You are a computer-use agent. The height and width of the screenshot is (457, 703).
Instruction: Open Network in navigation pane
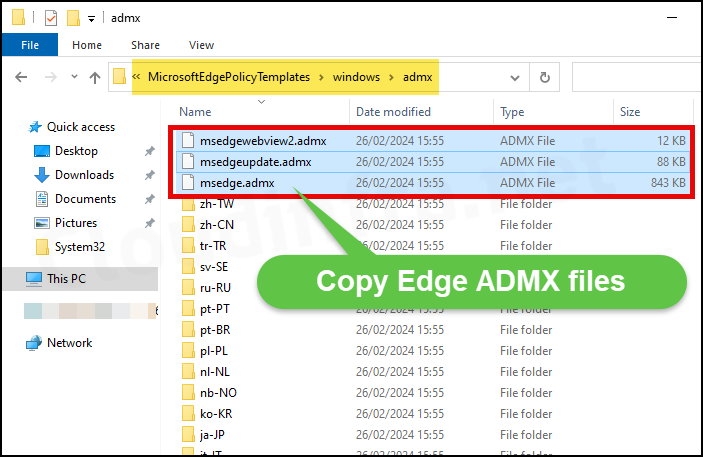[69, 343]
